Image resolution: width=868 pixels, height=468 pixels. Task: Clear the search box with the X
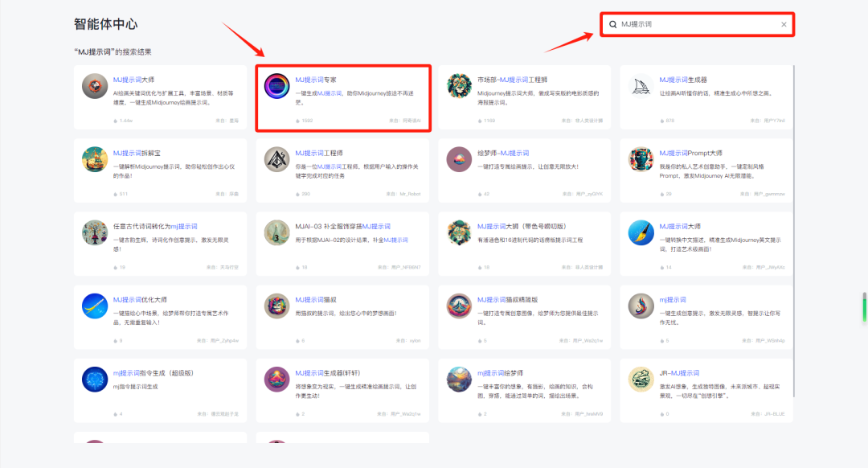coord(784,24)
